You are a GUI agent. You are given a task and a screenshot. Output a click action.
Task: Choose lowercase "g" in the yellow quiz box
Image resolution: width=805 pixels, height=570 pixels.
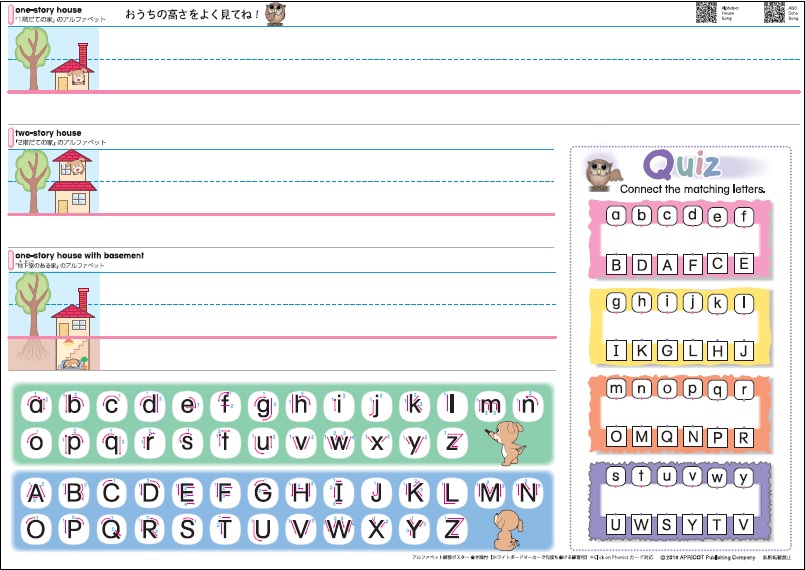tap(617, 302)
